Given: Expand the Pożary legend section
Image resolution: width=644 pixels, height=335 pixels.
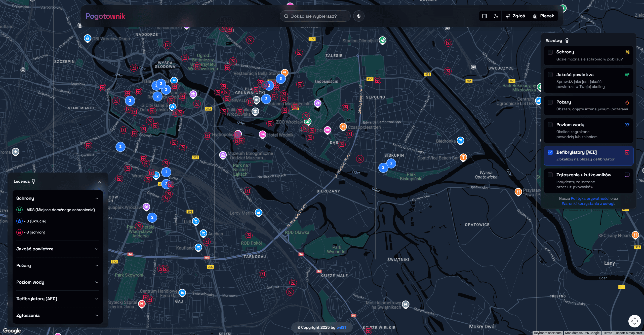Looking at the screenshot, I should (58, 266).
